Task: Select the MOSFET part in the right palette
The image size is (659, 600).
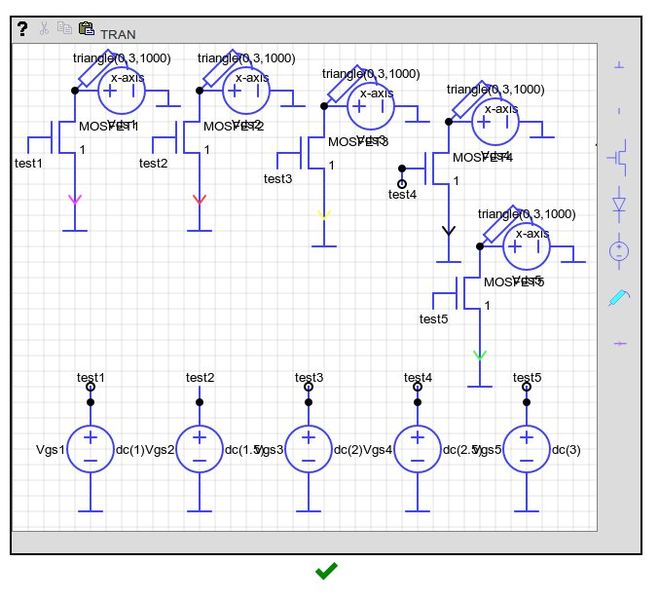Action: tap(619, 157)
